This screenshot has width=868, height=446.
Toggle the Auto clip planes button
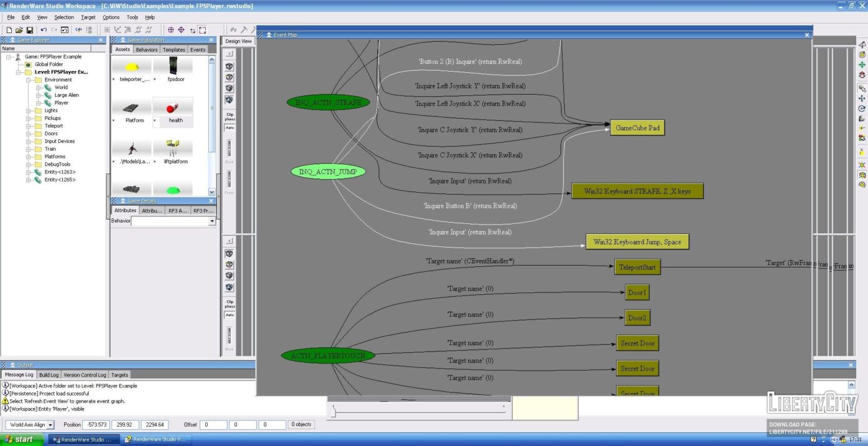pos(229,127)
